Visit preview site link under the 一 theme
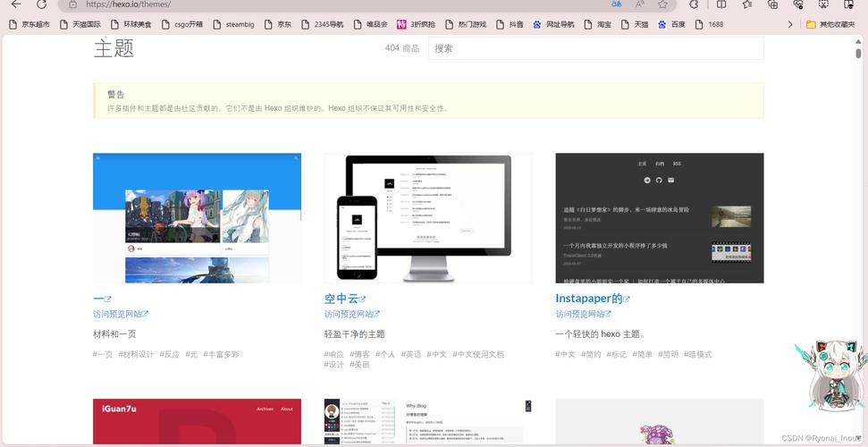Screen dimensions: 868x447 (x=121, y=314)
